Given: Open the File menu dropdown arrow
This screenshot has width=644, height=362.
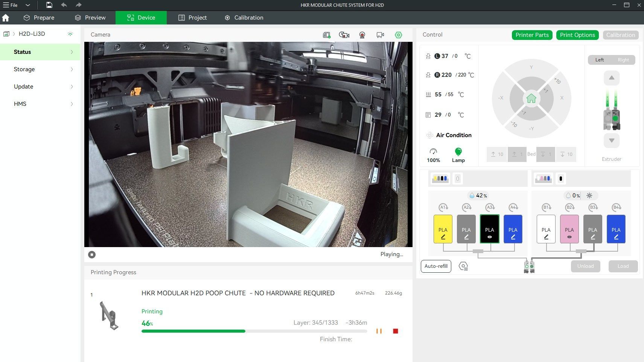Looking at the screenshot, I should coord(27,5).
